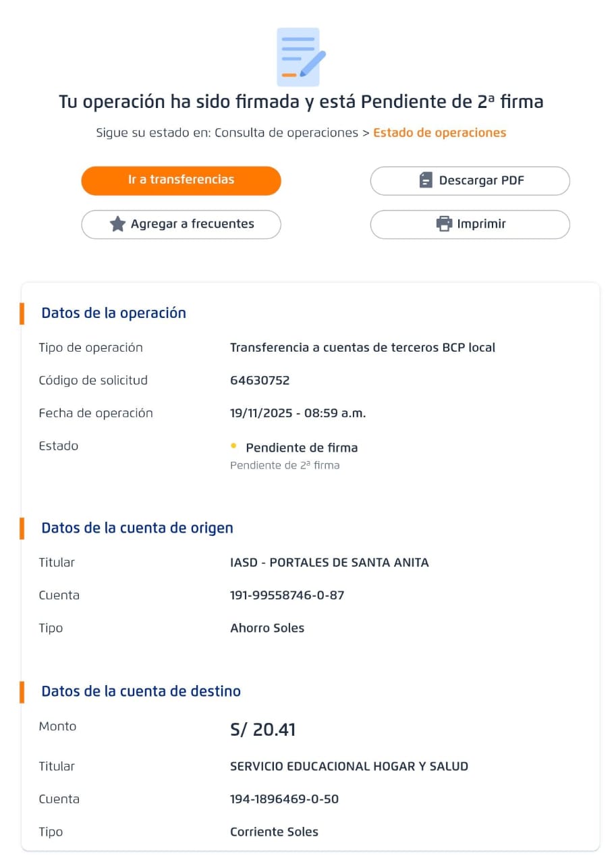The width and height of the screenshot is (616, 864).
Task: Click origin account number 191-99558746-0-87
Action: coord(287,595)
